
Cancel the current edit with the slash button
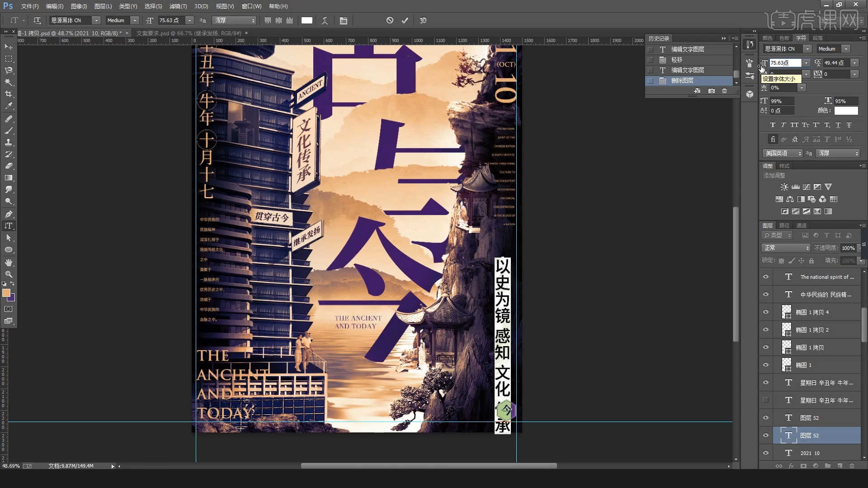389,20
